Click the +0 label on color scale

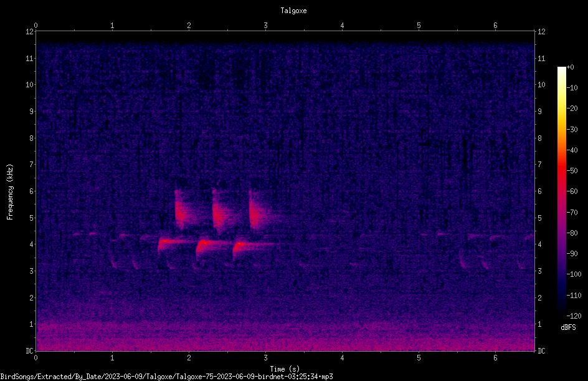pyautogui.click(x=570, y=67)
